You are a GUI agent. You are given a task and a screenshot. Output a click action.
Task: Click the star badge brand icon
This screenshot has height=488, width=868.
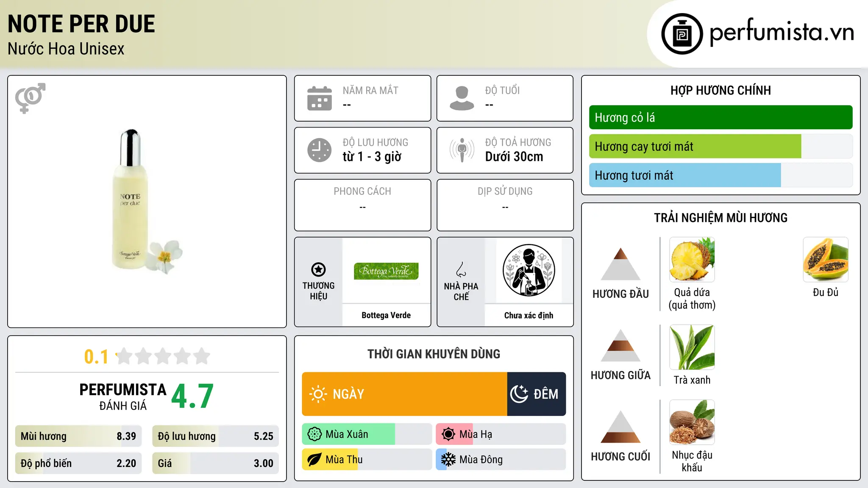click(318, 269)
